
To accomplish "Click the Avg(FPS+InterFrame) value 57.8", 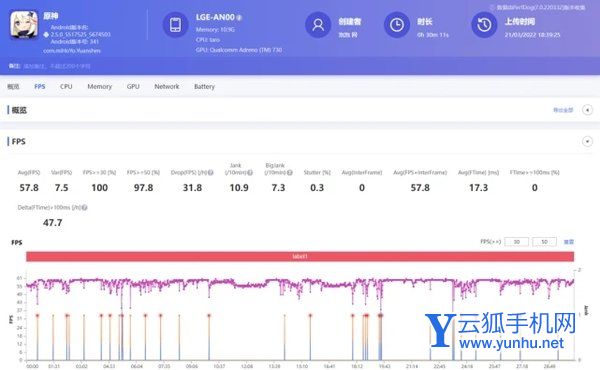I will click(420, 188).
